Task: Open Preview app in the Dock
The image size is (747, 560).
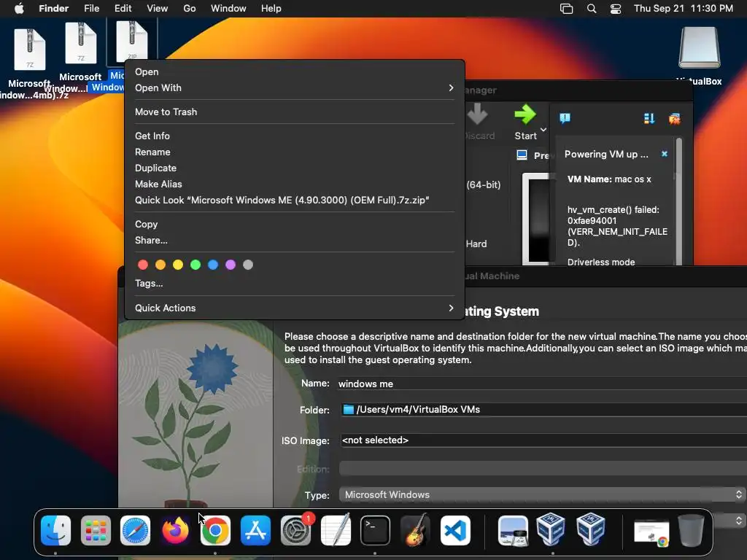Action: (x=513, y=531)
